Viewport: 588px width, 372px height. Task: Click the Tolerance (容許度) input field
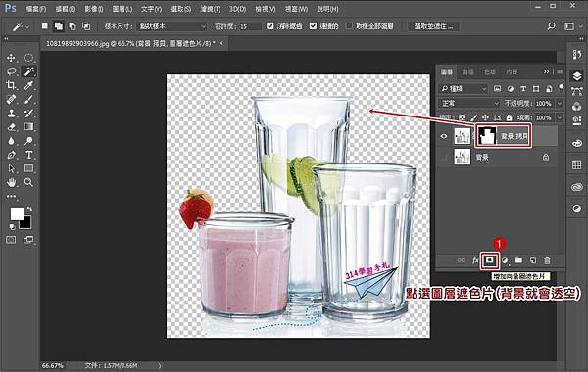click(x=250, y=26)
